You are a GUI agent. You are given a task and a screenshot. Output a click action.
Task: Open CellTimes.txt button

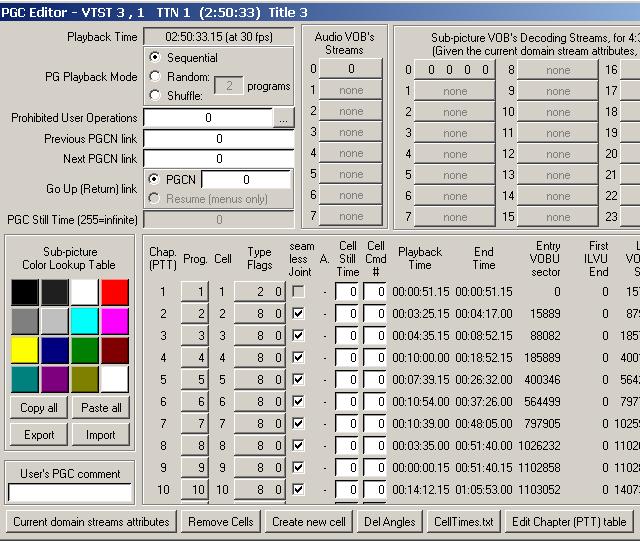(464, 522)
